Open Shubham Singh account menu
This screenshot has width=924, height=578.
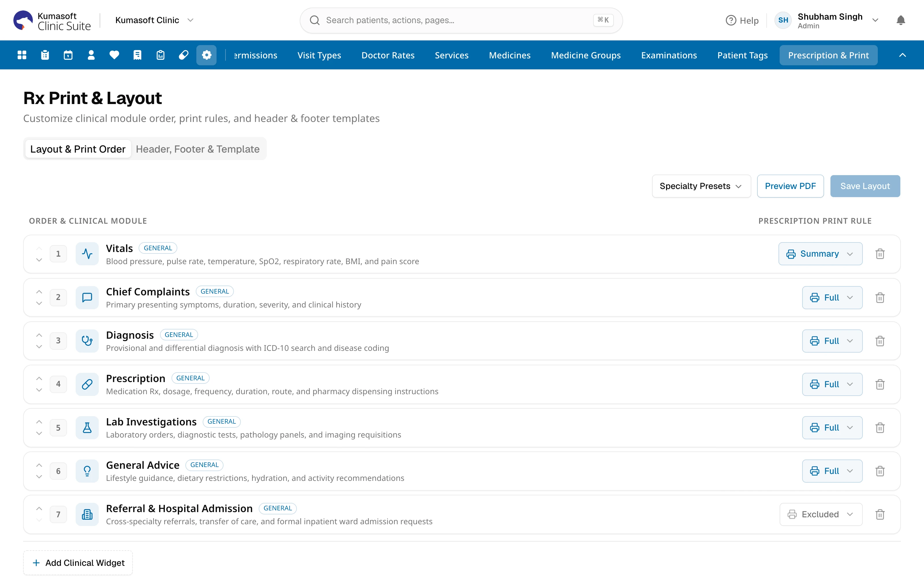click(x=827, y=20)
